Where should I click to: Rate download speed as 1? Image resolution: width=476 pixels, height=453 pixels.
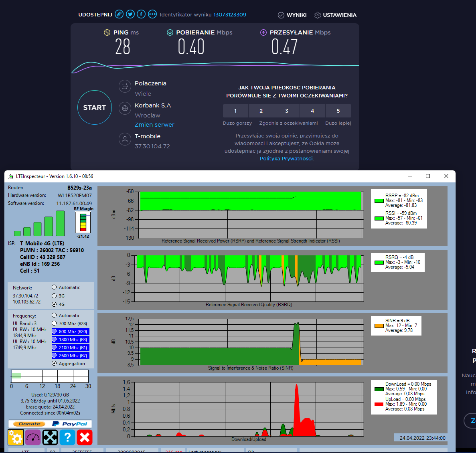pos(235,111)
